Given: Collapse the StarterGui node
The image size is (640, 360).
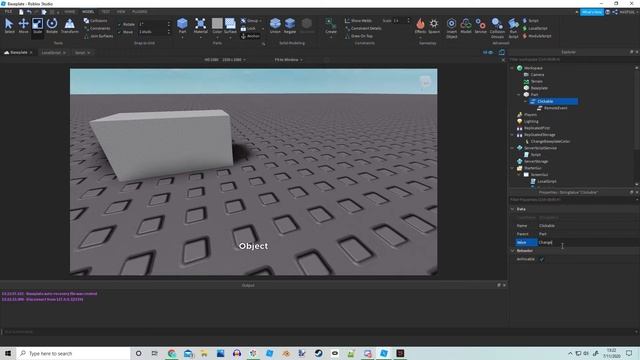Looking at the screenshot, I should click(513, 168).
